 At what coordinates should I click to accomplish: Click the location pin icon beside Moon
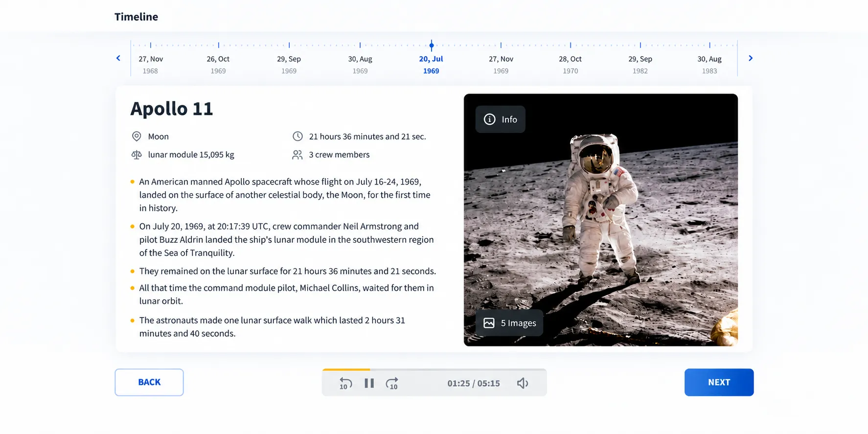coord(137,137)
